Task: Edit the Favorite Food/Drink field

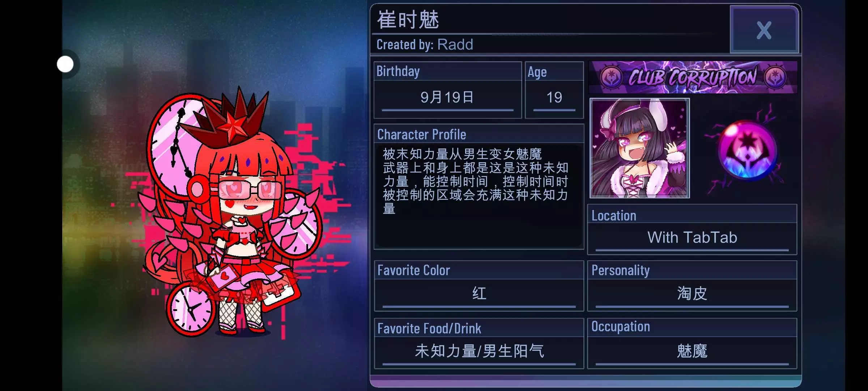Action: (x=479, y=352)
